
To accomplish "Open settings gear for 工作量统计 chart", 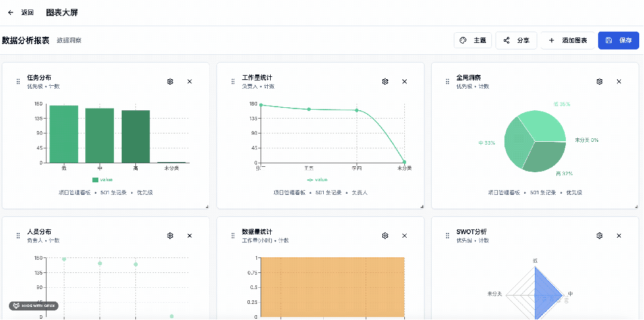I will tap(385, 82).
